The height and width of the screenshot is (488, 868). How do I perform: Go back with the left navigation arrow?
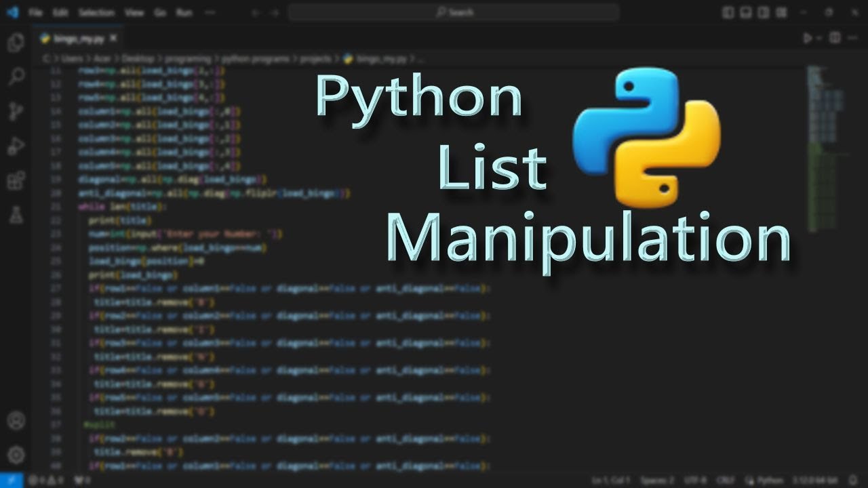tap(256, 12)
